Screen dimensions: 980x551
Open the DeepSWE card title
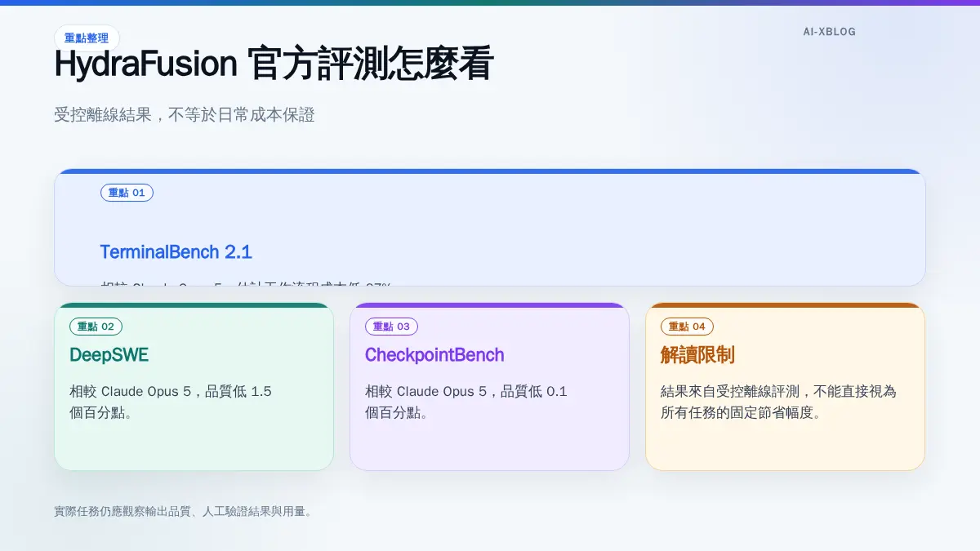(109, 355)
